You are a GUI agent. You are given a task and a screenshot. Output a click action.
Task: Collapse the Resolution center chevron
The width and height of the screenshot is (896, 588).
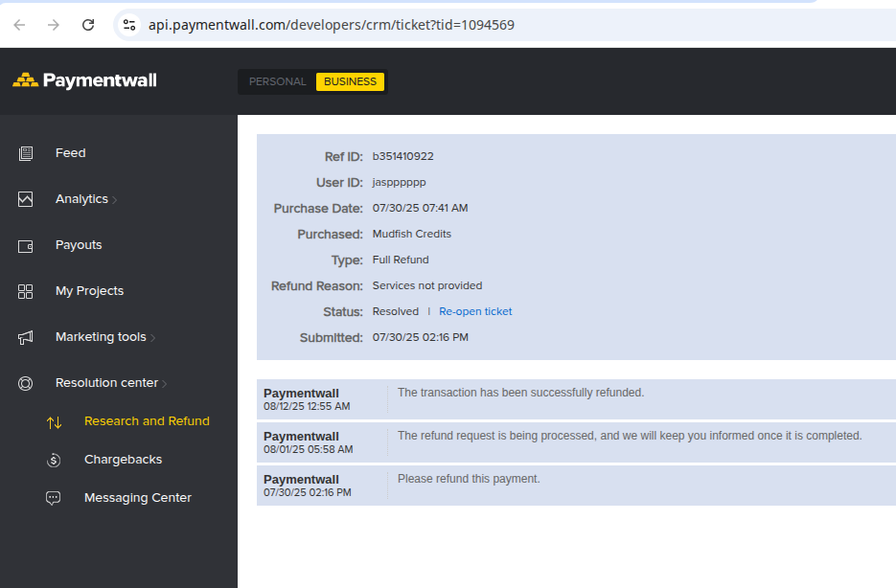coord(165,384)
